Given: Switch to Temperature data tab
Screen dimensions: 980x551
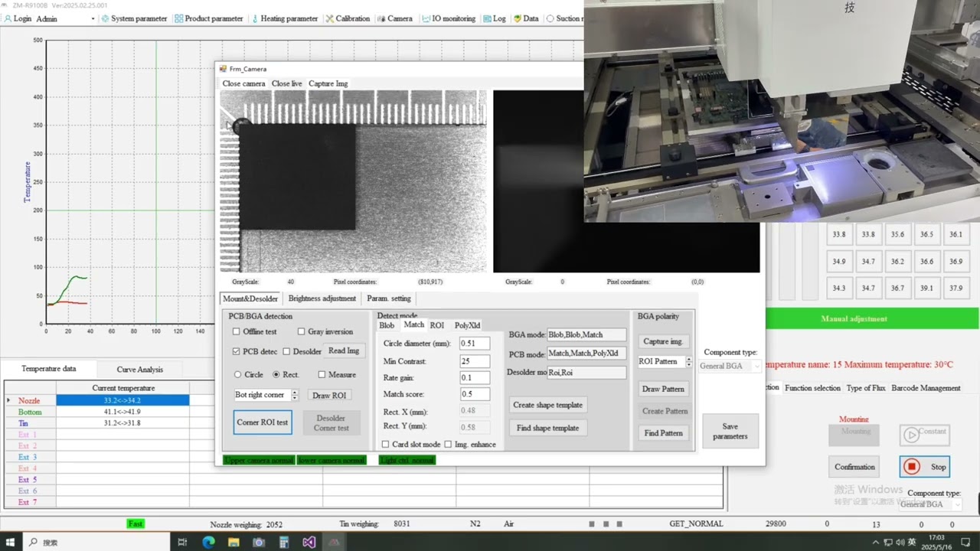Looking at the screenshot, I should coord(49,368).
